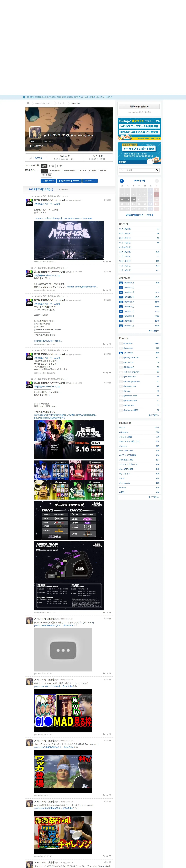Click the info icon in the notice bar
The width and height of the screenshot is (186, 868).
coord(24,97)
